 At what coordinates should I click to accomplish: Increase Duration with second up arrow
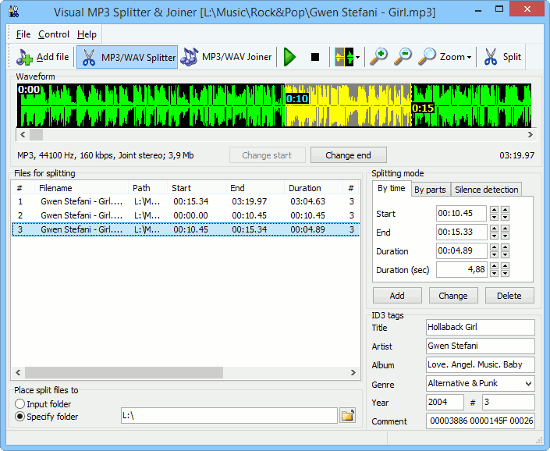pyautogui.click(x=505, y=247)
